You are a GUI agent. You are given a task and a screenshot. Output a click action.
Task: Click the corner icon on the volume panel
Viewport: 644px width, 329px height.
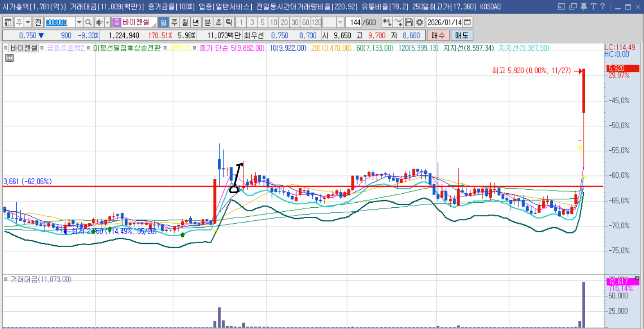[637, 278]
